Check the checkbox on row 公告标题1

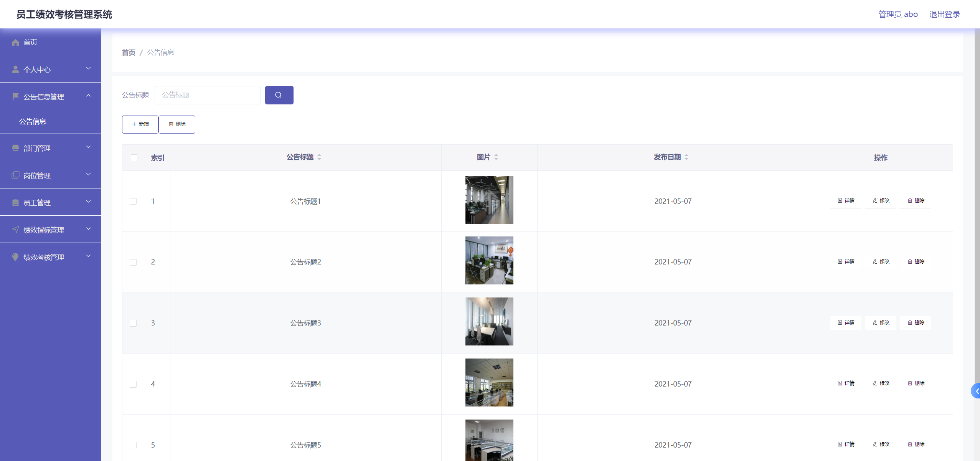coord(134,201)
